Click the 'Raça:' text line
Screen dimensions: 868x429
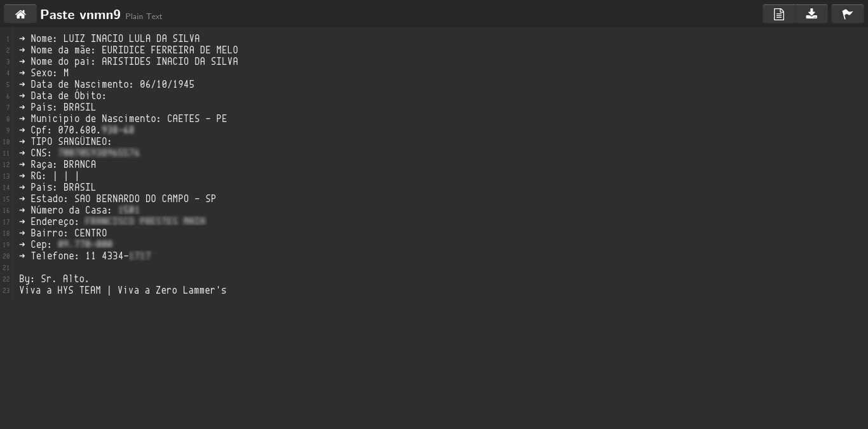58,165
